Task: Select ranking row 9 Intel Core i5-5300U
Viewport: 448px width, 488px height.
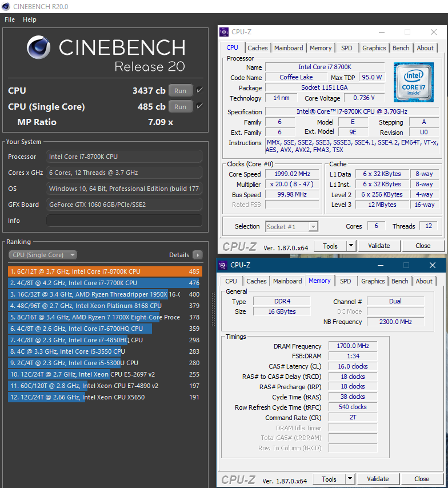Action: tap(105, 363)
